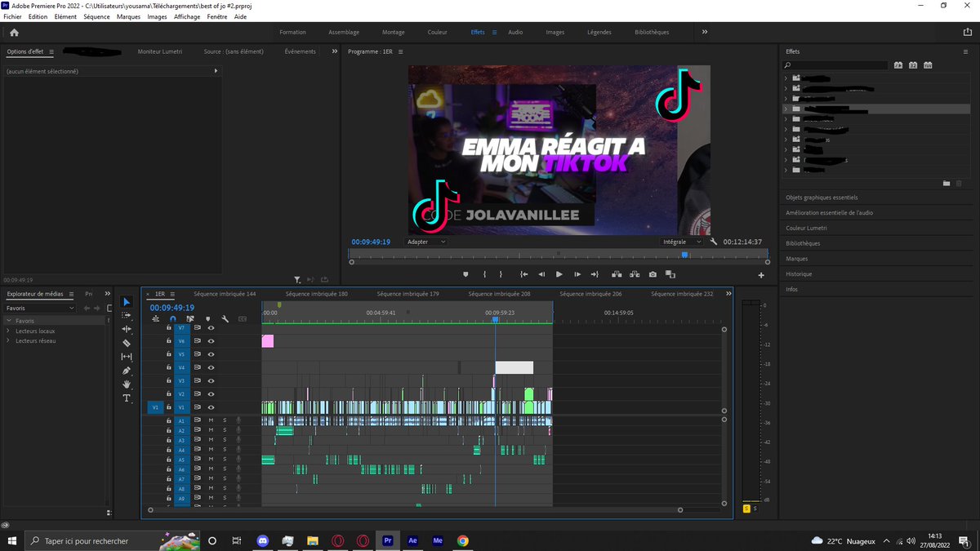Screen dimensions: 980x551
Task: Expand Lecteurs réseau
Action: click(8, 340)
